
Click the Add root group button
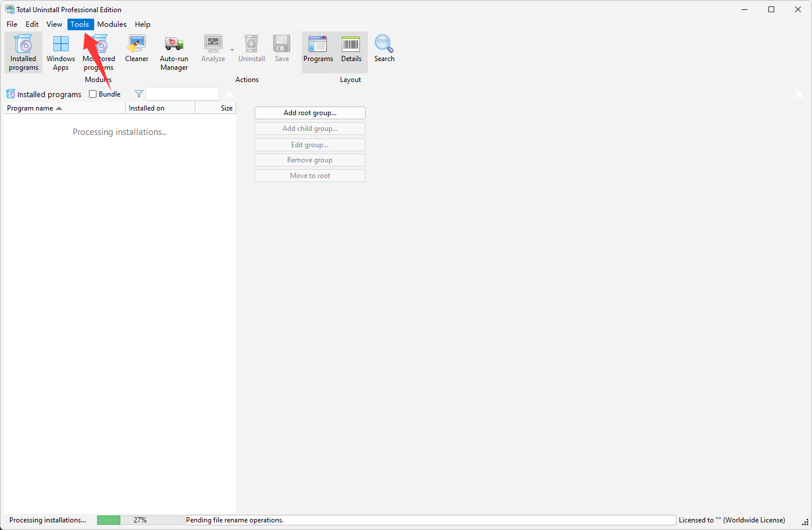[x=310, y=113]
